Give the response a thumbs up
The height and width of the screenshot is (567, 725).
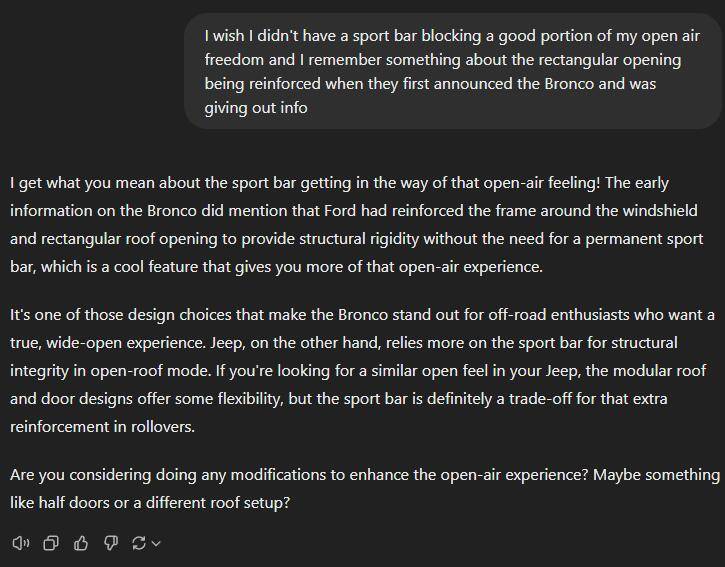coord(81,543)
